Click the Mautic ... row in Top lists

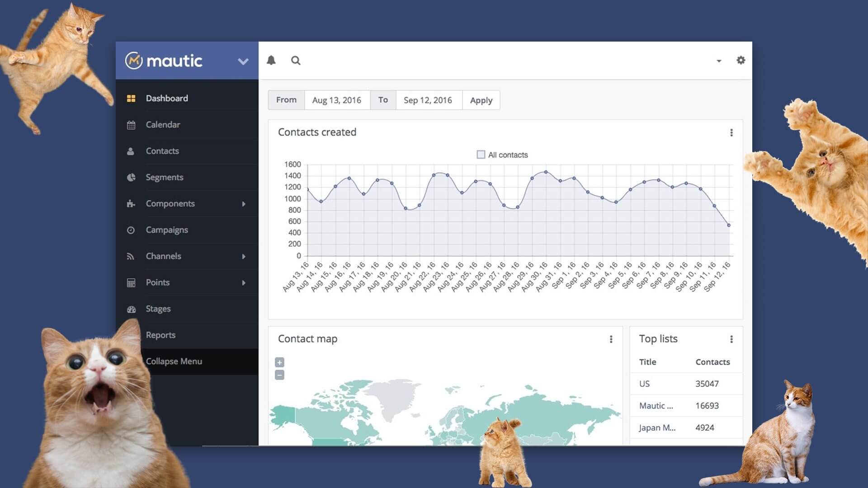click(x=686, y=406)
